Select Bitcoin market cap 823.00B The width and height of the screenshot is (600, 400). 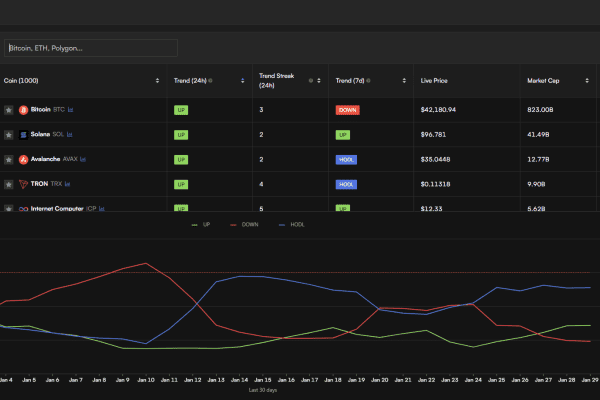tap(540, 110)
